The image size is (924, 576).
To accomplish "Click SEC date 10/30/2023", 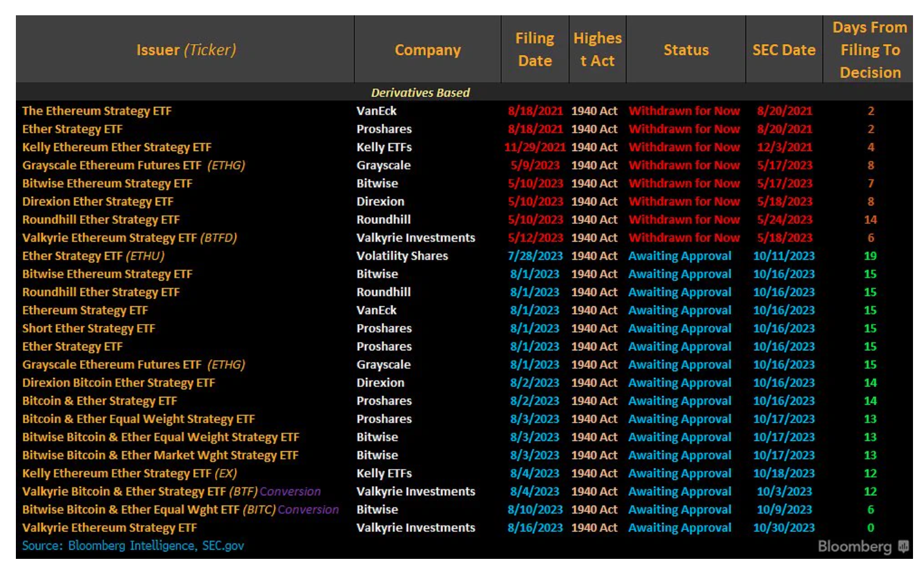I will pyautogui.click(x=783, y=528).
